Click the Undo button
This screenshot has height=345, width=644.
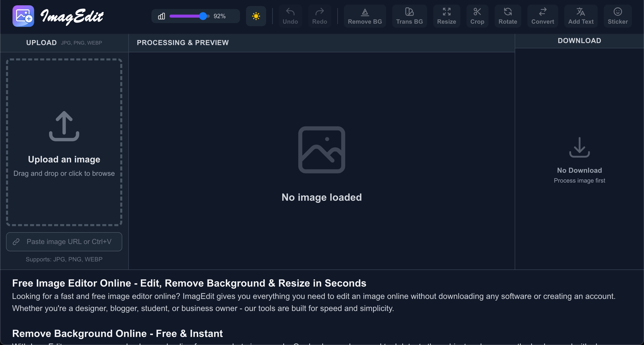click(290, 16)
